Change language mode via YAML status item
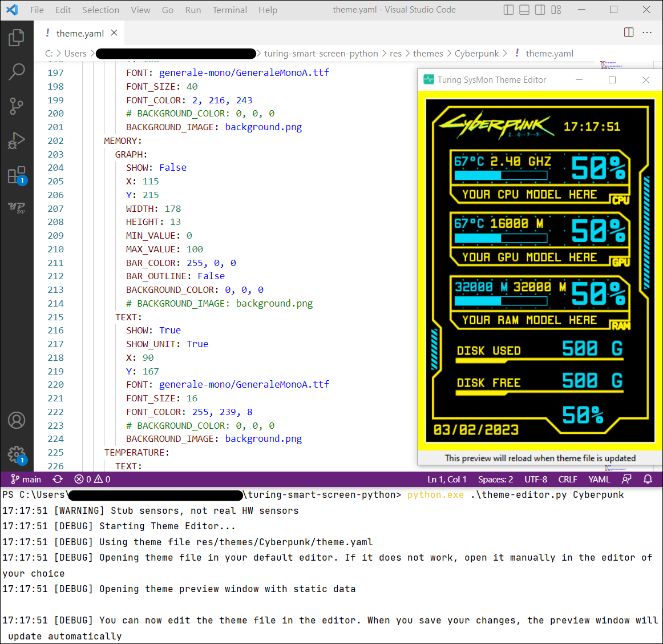663x644 pixels. pos(599,479)
